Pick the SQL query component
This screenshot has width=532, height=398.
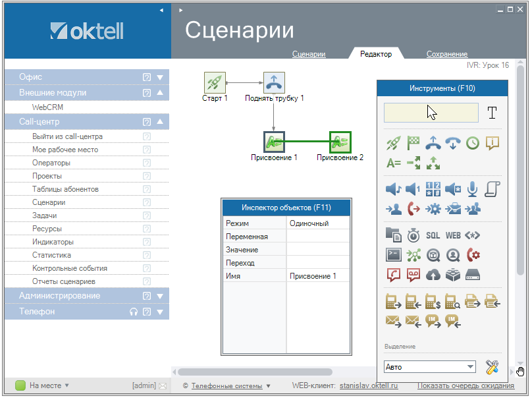point(433,235)
